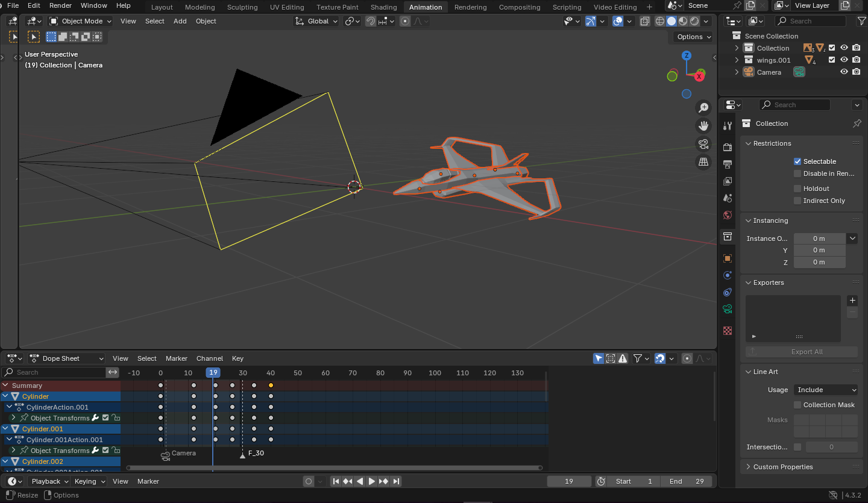Uncheck wings.001 exclude-from-view-layer checkbox

tap(832, 60)
